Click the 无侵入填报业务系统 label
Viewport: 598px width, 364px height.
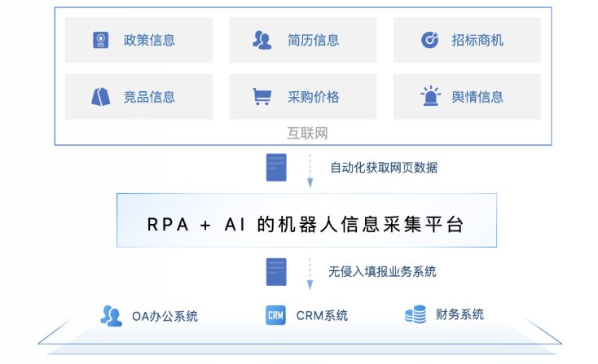382,272
